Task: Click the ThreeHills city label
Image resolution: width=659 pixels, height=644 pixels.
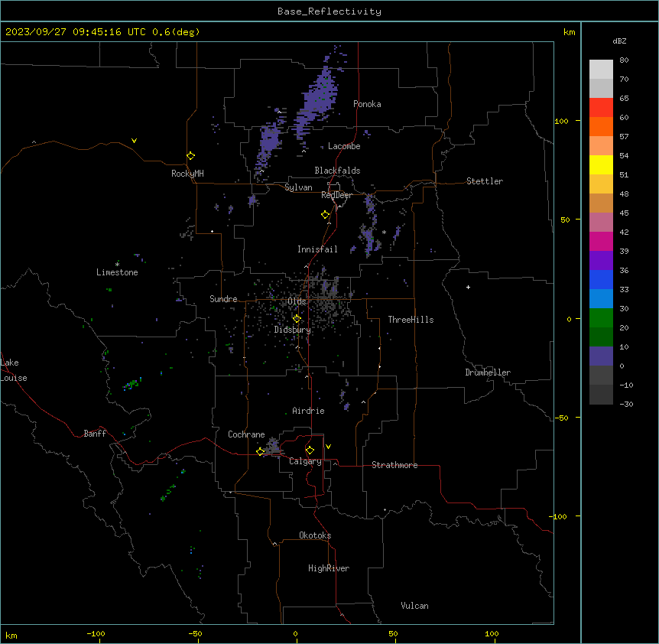Action: [411, 320]
